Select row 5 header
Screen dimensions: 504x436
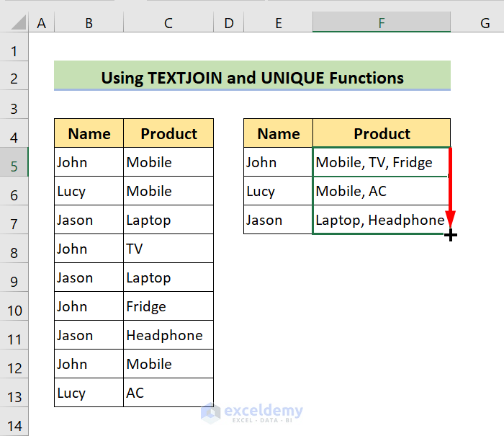[x=14, y=162]
